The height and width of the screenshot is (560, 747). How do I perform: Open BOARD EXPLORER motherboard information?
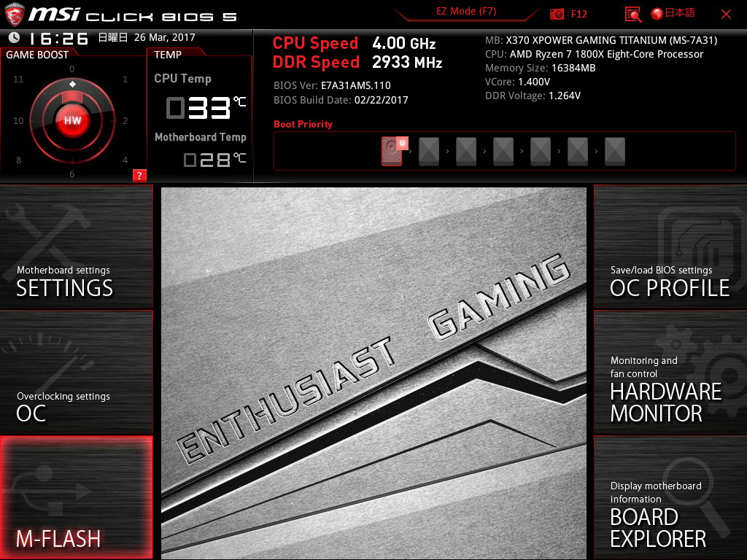(670, 497)
